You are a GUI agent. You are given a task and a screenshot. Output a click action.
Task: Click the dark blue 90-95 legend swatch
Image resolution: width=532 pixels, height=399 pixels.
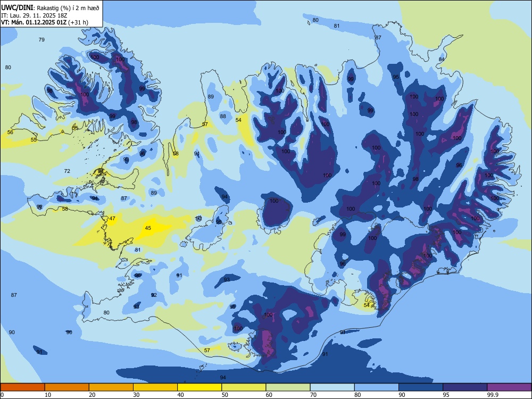(421, 387)
